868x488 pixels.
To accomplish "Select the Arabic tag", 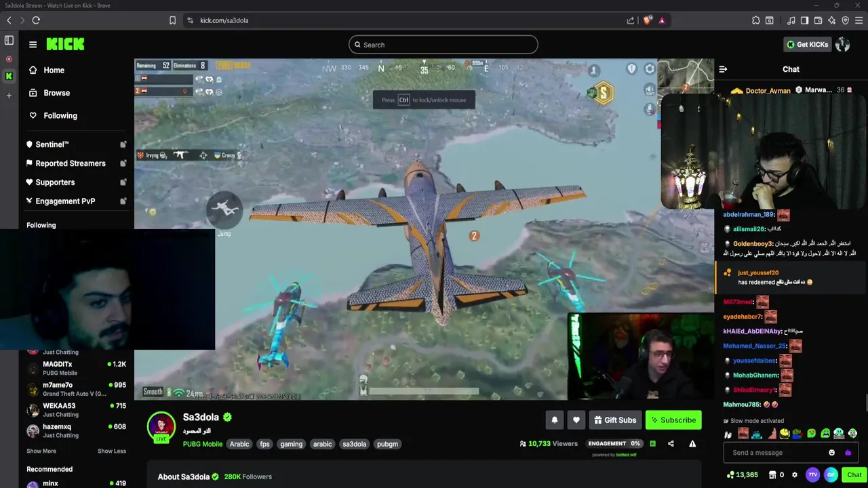I will (x=239, y=444).
